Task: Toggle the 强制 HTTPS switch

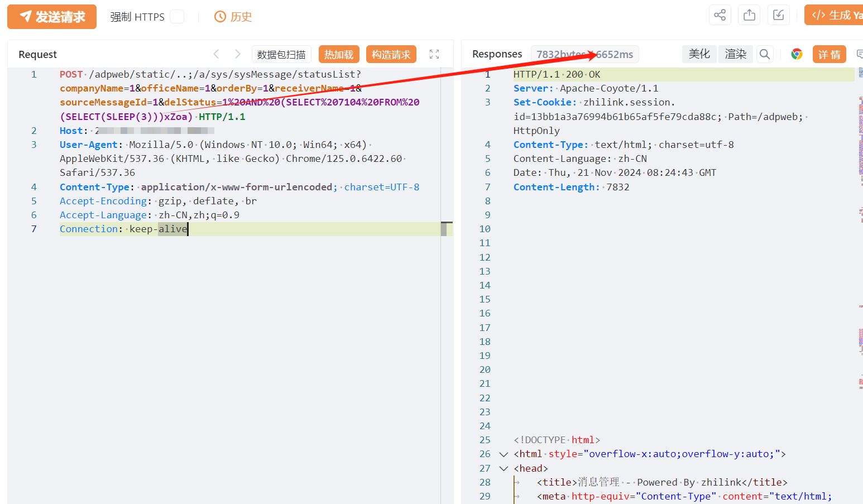Action: tap(177, 17)
